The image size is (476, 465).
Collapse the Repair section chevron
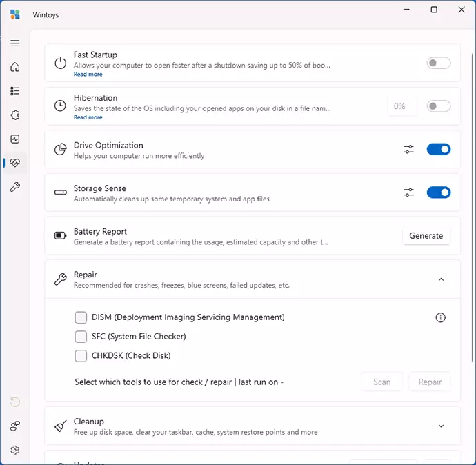[441, 279]
